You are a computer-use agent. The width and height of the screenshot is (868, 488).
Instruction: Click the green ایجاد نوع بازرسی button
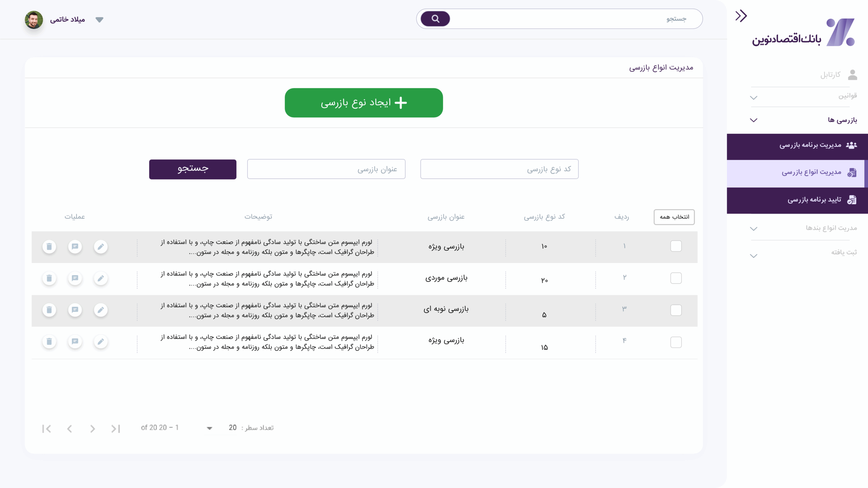(364, 103)
